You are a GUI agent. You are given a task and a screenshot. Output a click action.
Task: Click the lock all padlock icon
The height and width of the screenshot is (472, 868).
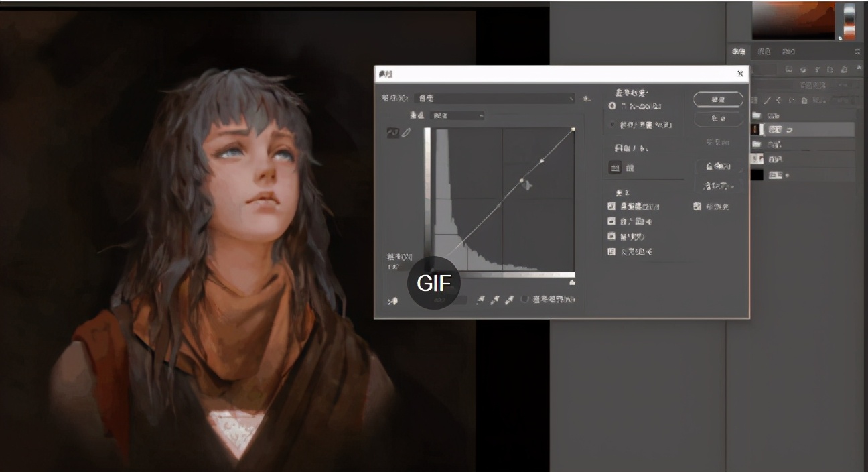coord(803,100)
